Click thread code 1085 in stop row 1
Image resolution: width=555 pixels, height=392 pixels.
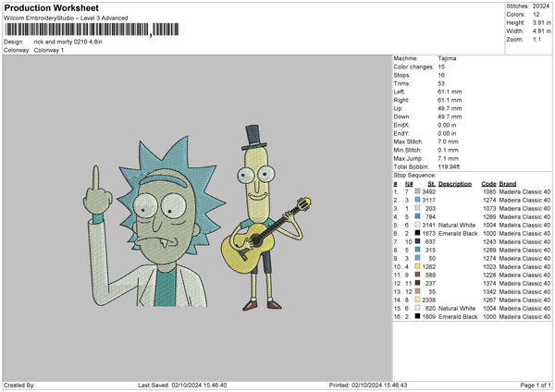(489, 191)
